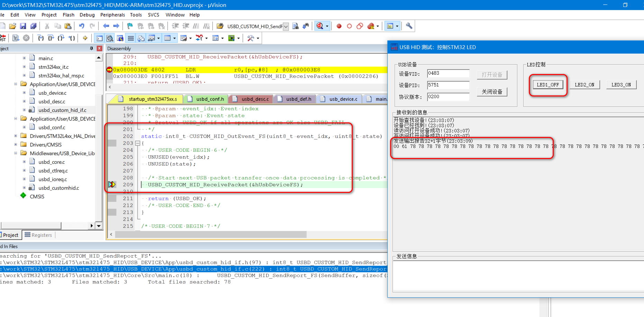
Task: Click the Save All toolbar icon
Action: coord(34,26)
